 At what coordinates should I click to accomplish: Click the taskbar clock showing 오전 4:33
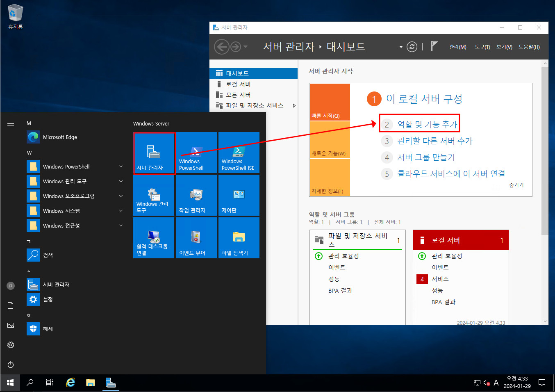(517, 383)
